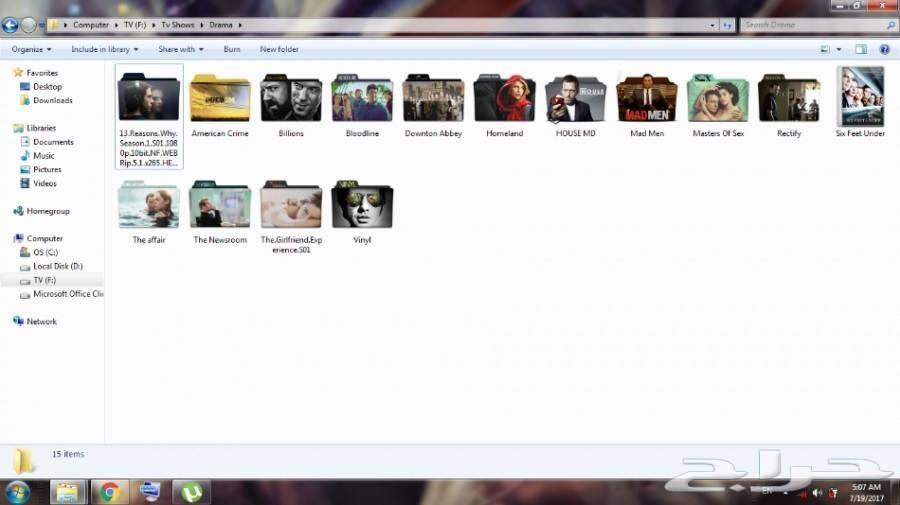Viewport: 900px width, 505px height.
Task: Click the Search Drama box
Action: point(818,25)
